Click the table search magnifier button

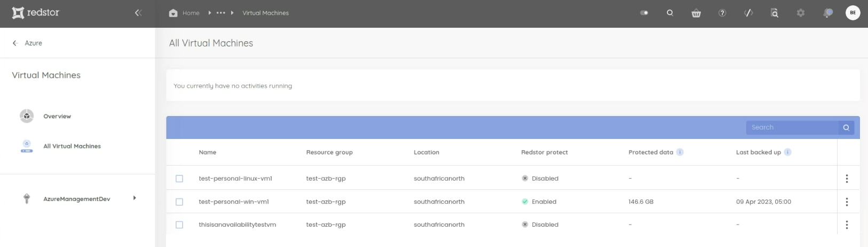tap(846, 127)
